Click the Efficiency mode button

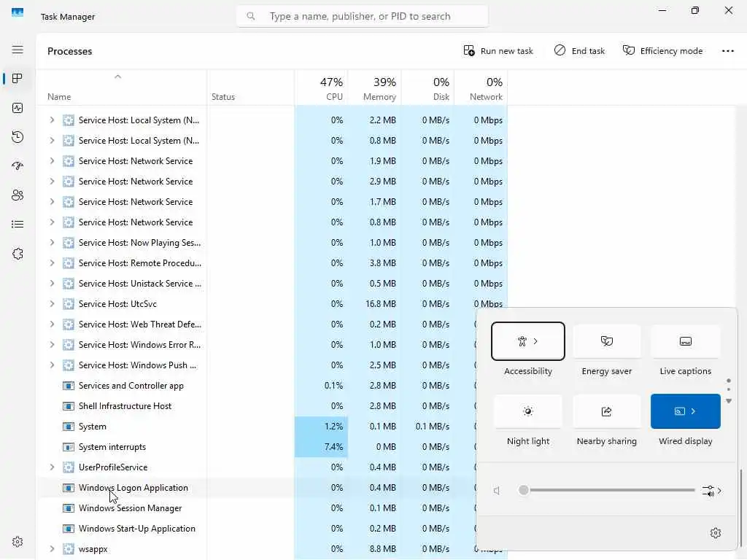(662, 51)
